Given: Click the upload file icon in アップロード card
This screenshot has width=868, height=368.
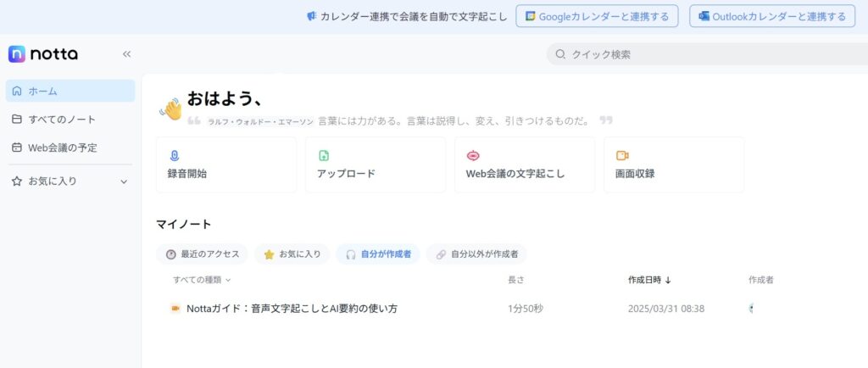Looking at the screenshot, I should 324,155.
